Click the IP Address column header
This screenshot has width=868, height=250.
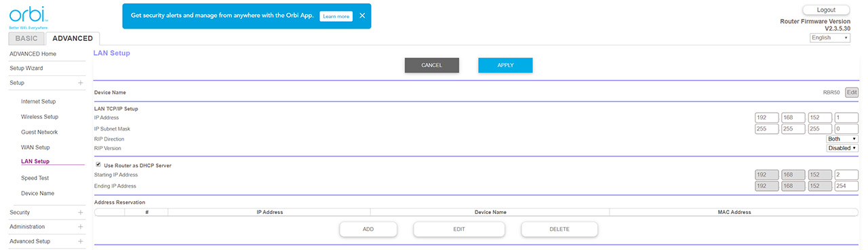269,212
